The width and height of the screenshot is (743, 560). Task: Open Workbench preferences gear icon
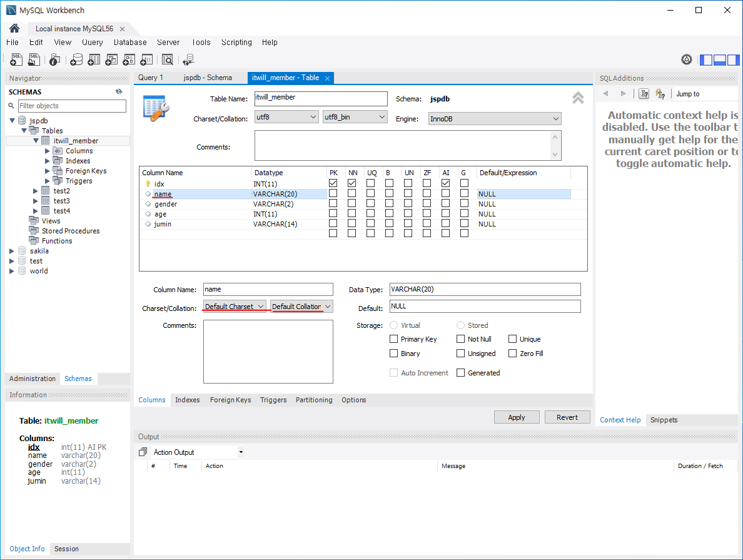[x=687, y=59]
